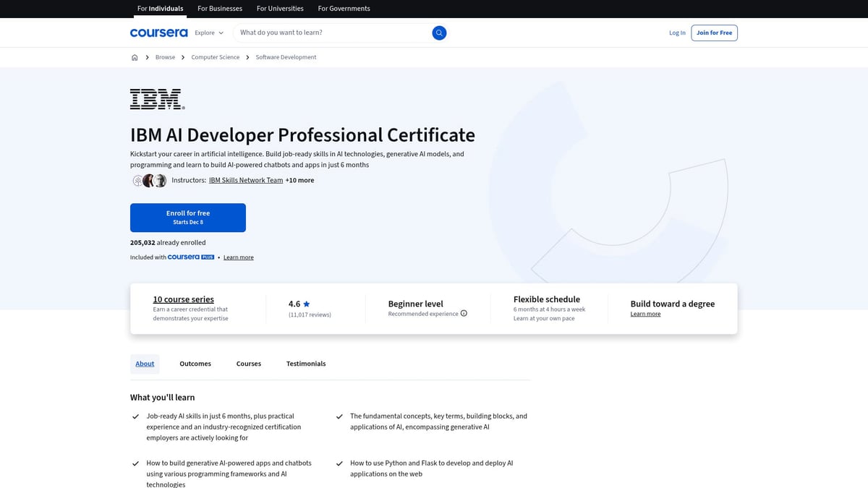The image size is (868, 488).
Task: Select the Courses tab
Action: (248, 364)
